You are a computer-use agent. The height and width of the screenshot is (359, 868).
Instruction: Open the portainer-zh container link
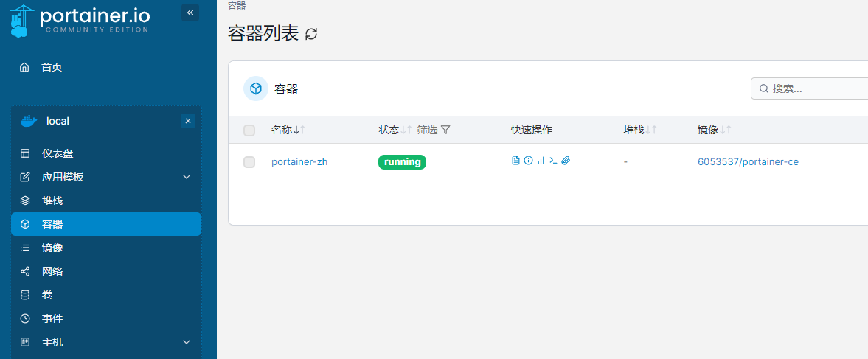pyautogui.click(x=299, y=162)
